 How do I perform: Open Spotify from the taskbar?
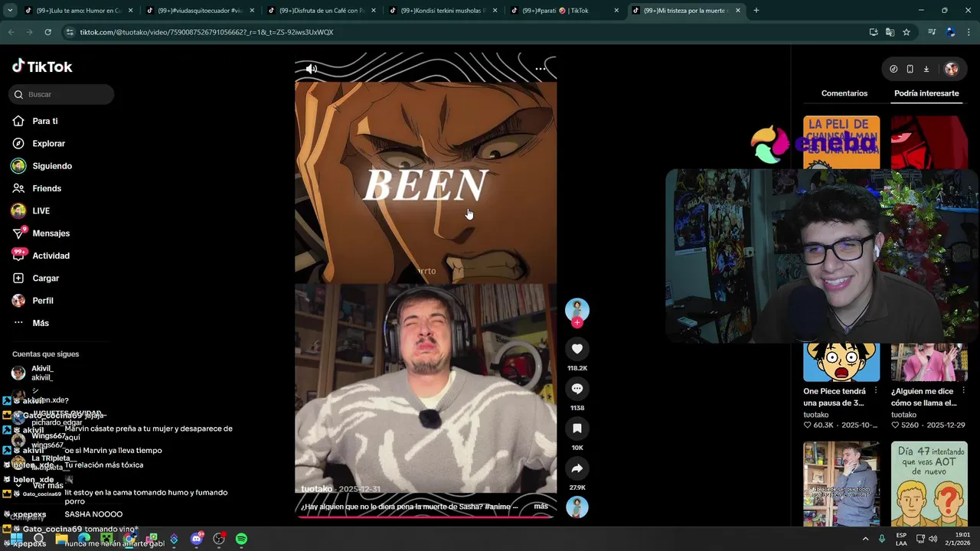click(241, 539)
